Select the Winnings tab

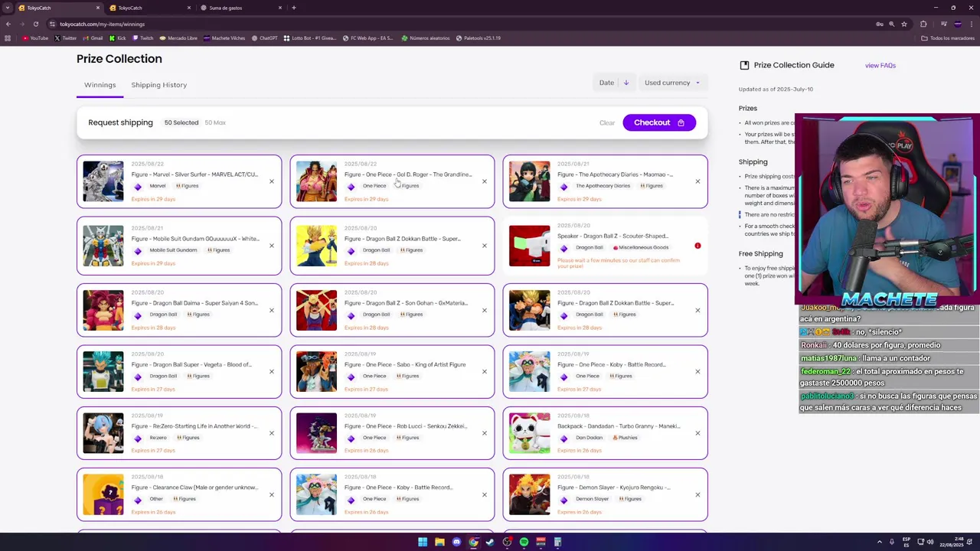(100, 85)
